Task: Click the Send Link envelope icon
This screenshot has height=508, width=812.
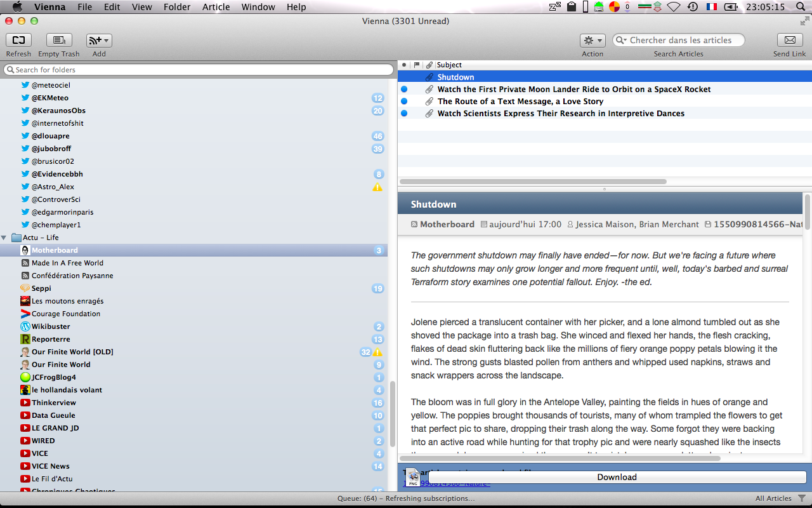Action: pos(790,40)
